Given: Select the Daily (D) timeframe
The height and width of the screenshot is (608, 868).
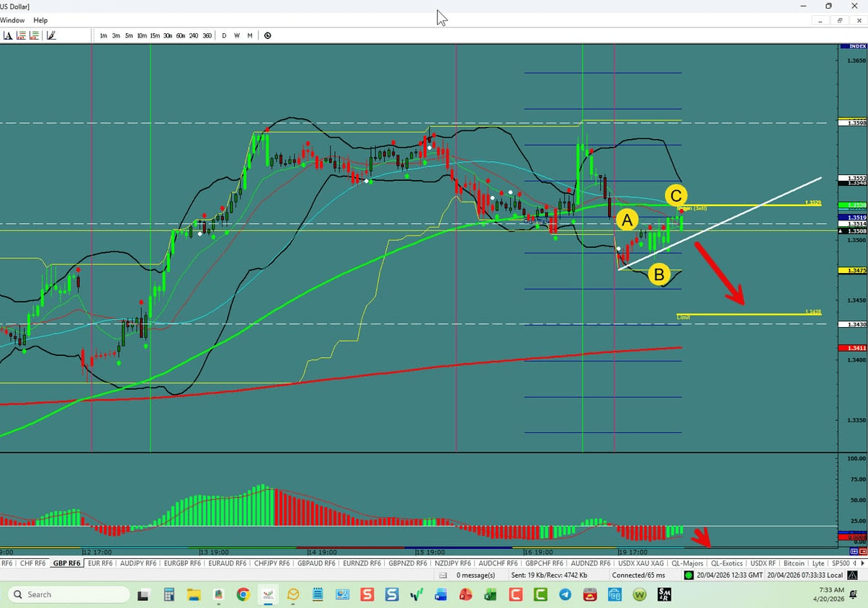Looking at the screenshot, I should (224, 35).
